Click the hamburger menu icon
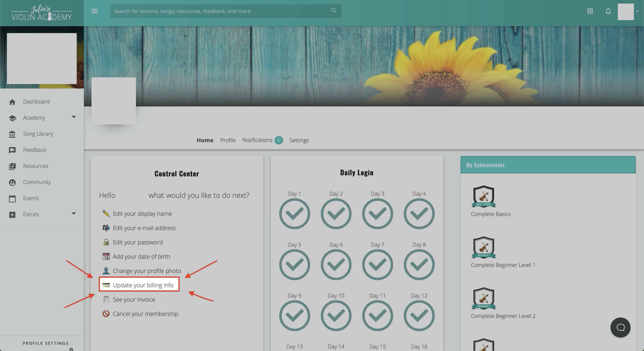644x351 pixels. pos(94,11)
